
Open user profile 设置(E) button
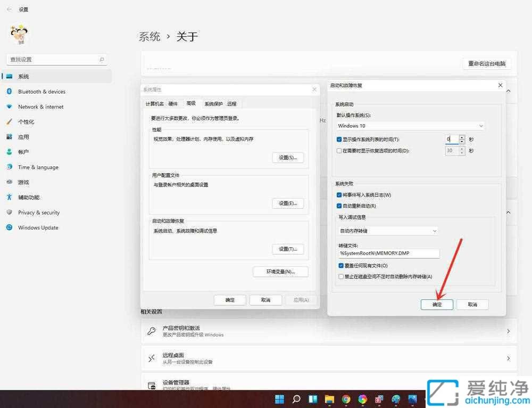coord(288,203)
